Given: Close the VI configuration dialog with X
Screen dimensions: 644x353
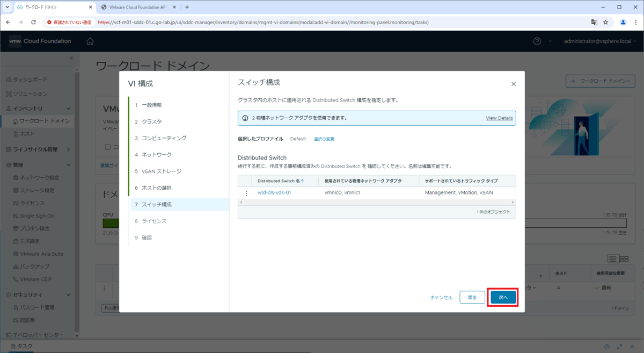Looking at the screenshot, I should 513,84.
